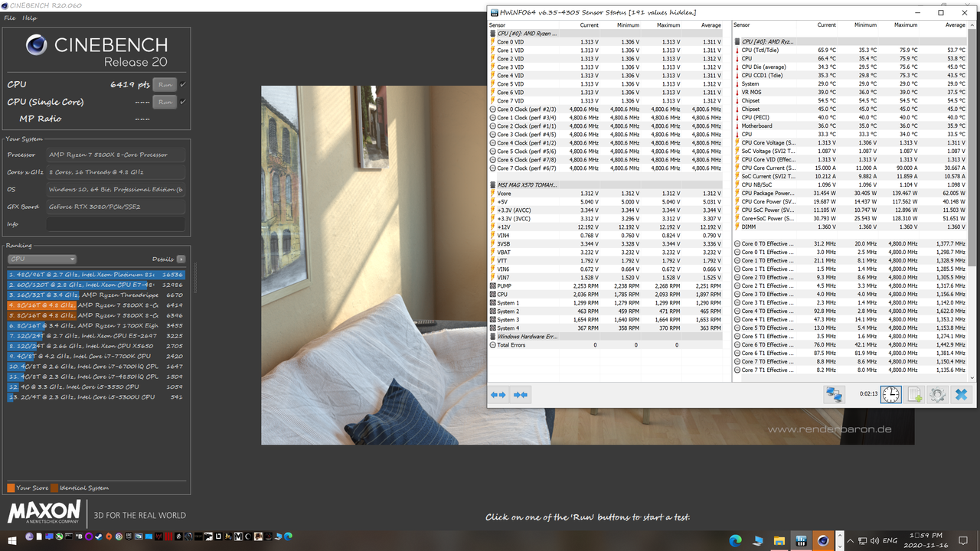Select the CPU (Tctl/Tdie) temperature row
Viewport: 980px width, 551px height.
(x=851, y=51)
